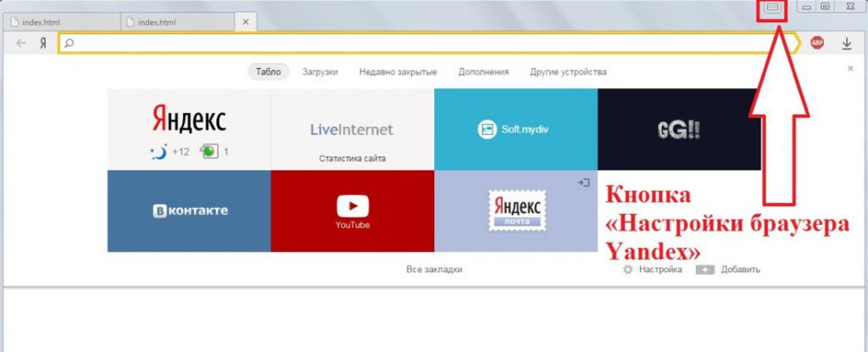
Task: Open the GG!! dark tile
Action: 679,129
